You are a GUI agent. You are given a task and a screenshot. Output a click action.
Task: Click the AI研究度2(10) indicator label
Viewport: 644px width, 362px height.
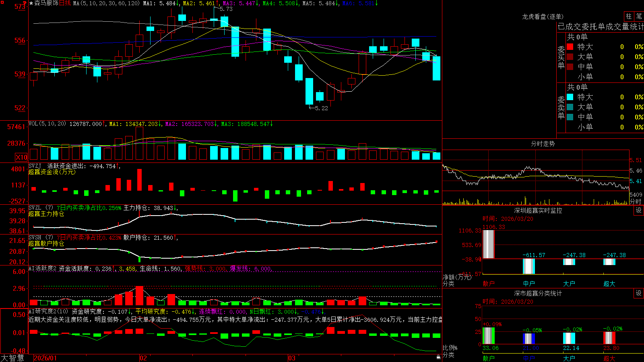[x=49, y=311]
